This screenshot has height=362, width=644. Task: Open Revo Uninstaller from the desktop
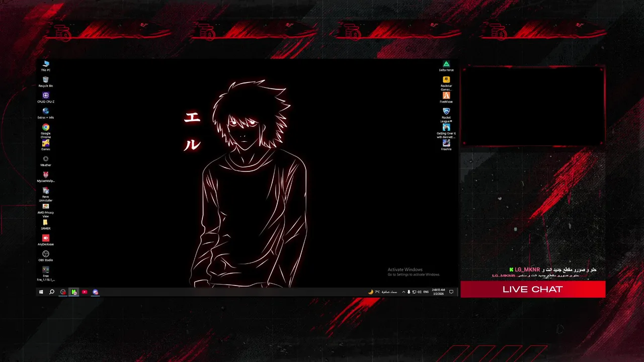[x=46, y=195]
